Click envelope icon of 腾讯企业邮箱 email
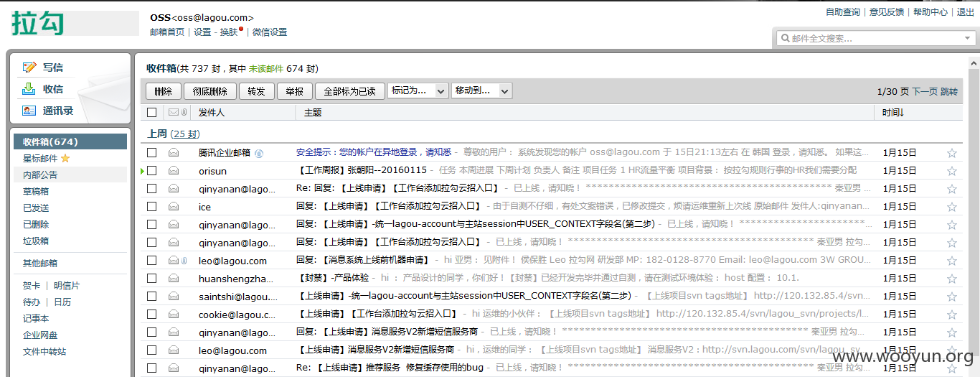 tap(174, 152)
